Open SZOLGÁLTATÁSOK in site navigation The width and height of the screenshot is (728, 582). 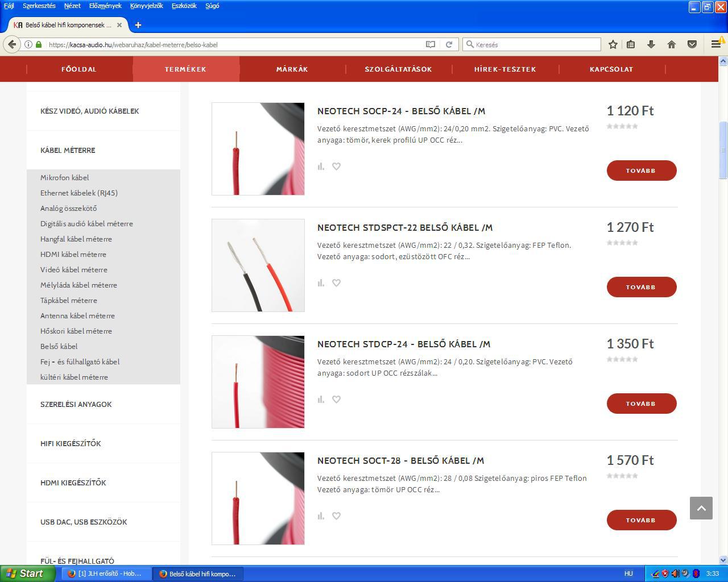[399, 69]
